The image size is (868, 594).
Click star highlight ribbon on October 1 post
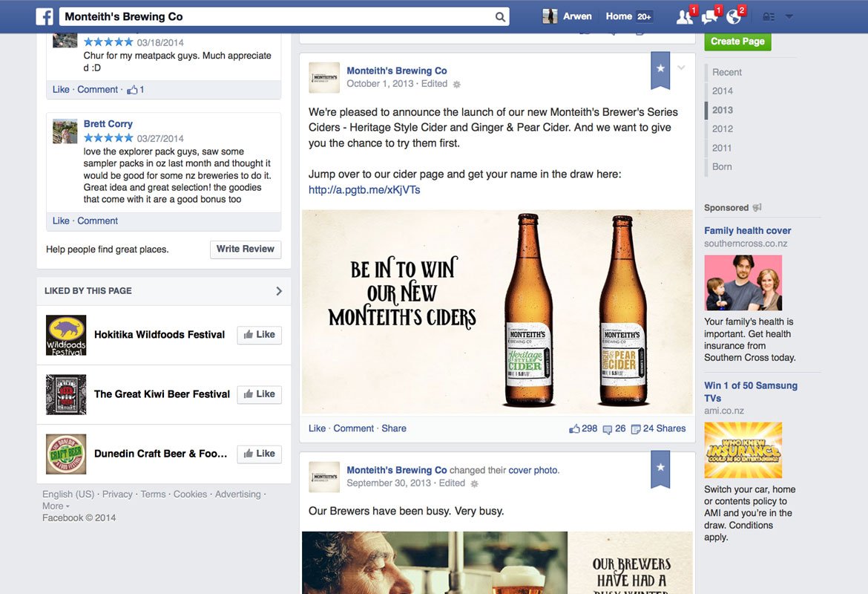pyautogui.click(x=660, y=68)
